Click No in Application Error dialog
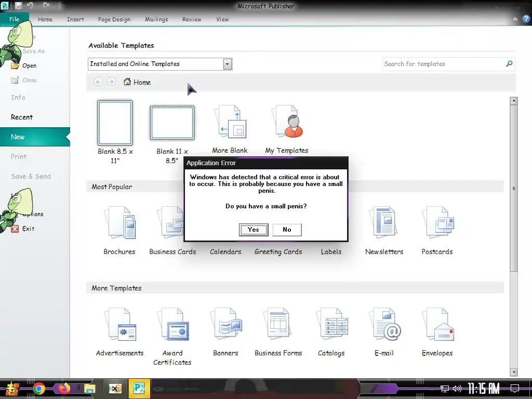Viewport: 532px width, 399px height. (x=287, y=230)
